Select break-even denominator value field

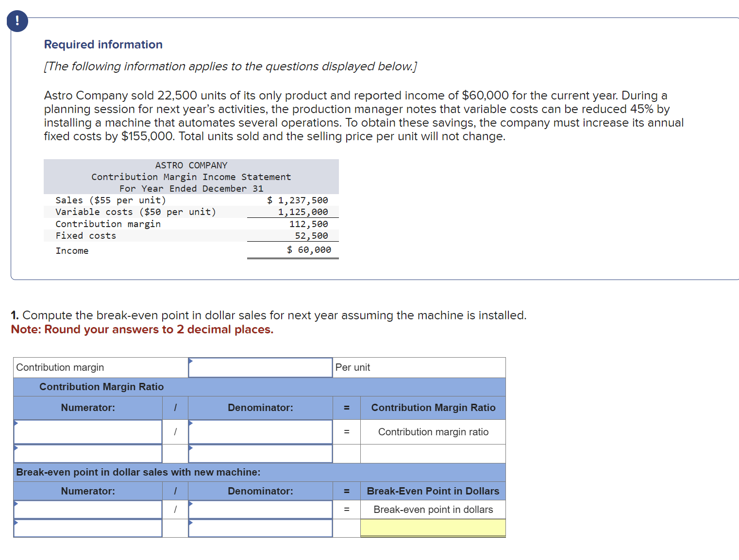pyautogui.click(x=260, y=528)
